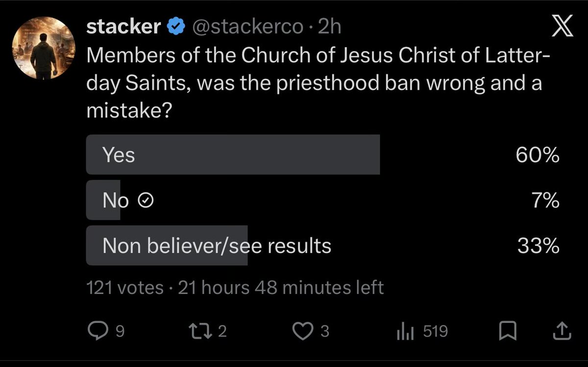This screenshot has height=367, width=588.
Task: Open view analytics bar chart icon
Action: pyautogui.click(x=404, y=332)
